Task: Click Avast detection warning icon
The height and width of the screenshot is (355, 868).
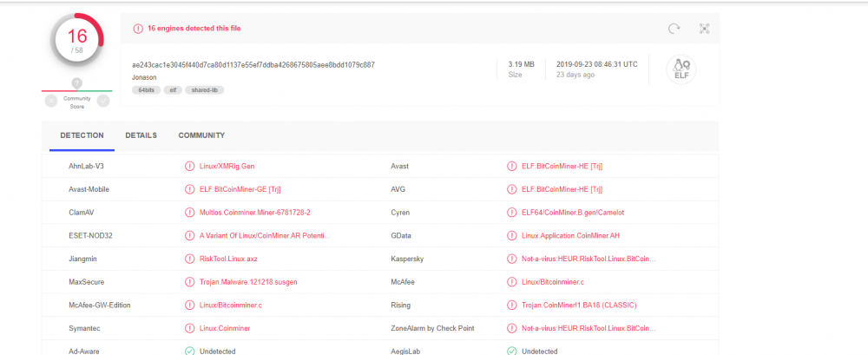Action: tap(511, 166)
